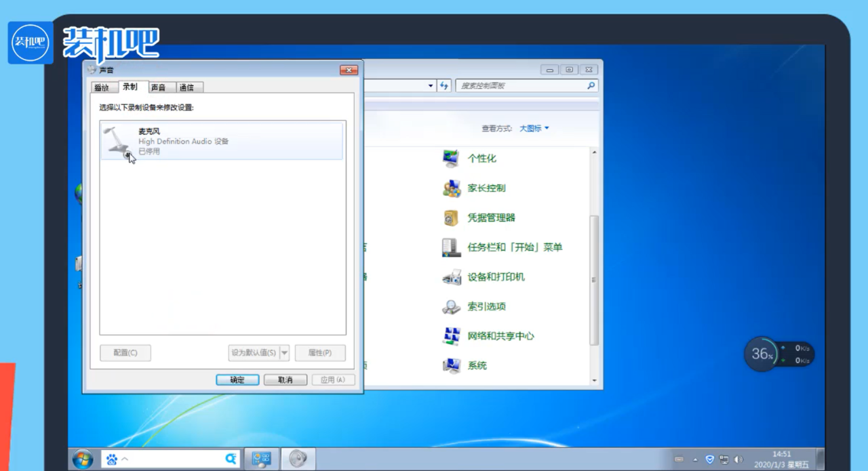This screenshot has height=471, width=868.
Task: Click the keyboard input method tray icon
Action: (x=679, y=459)
